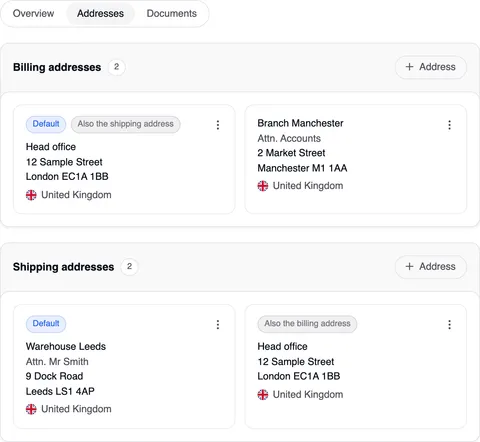Image resolution: width=480 pixels, height=442 pixels.
Task: Click '9 Dock Road' line
Action: pyautogui.click(x=54, y=376)
